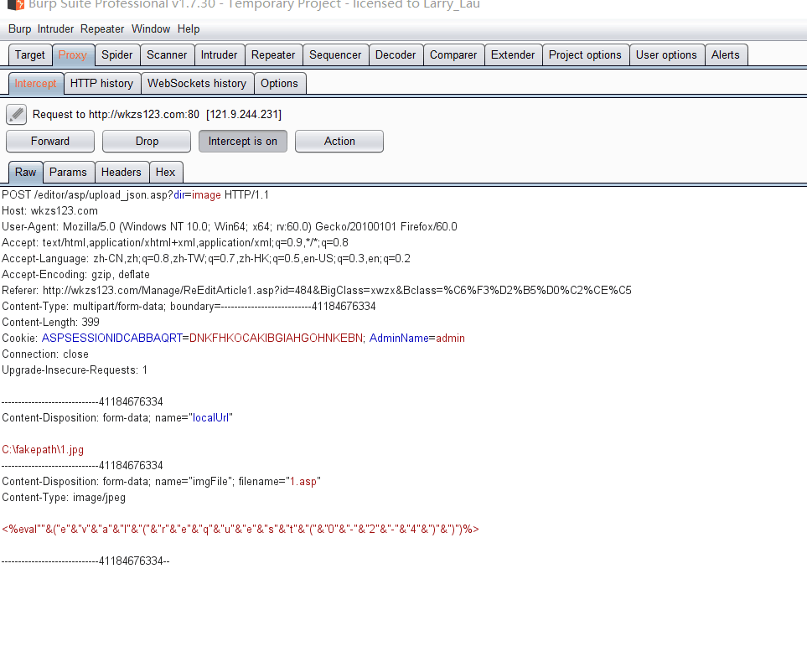The height and width of the screenshot is (672, 807).
Task: Toggle the Intercept is on button
Action: [x=242, y=141]
